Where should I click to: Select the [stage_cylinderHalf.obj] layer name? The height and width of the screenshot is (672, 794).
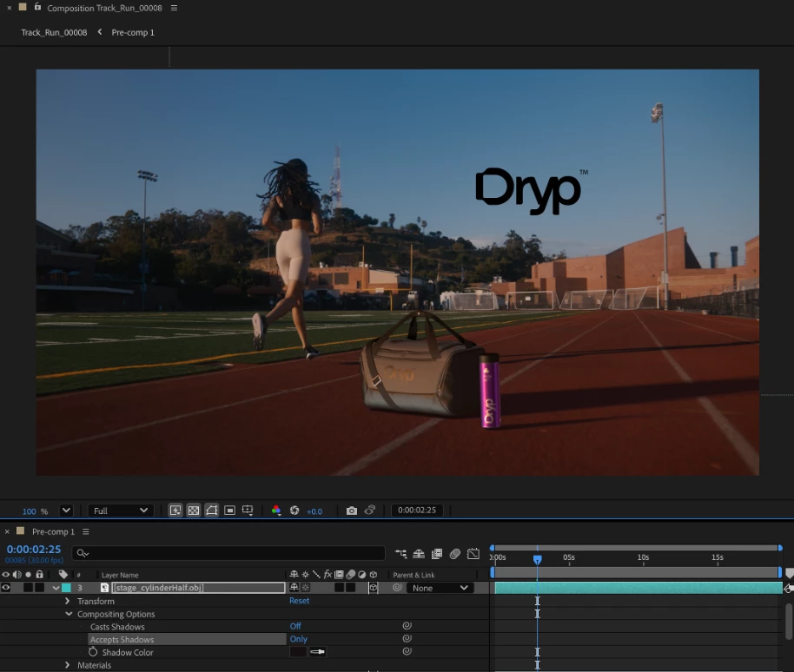(x=198, y=588)
